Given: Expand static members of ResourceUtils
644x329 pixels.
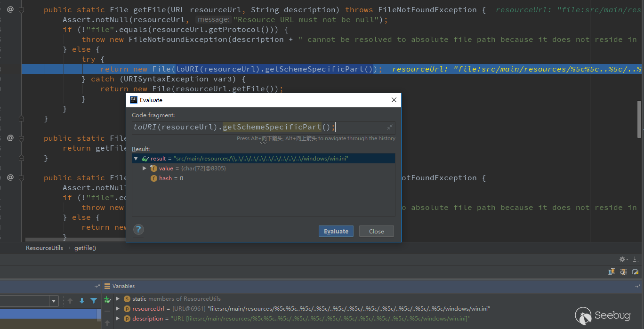Looking at the screenshot, I should 118,298.
